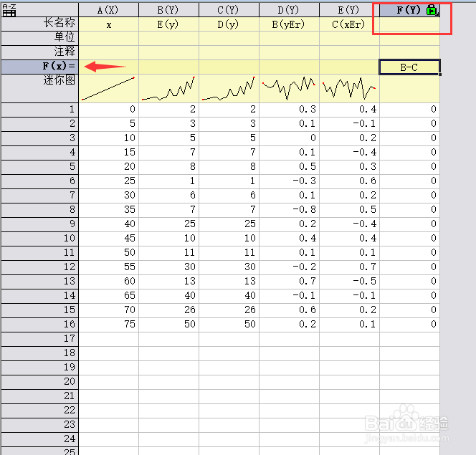Click column E value 0.7 in row 12

pos(349,267)
